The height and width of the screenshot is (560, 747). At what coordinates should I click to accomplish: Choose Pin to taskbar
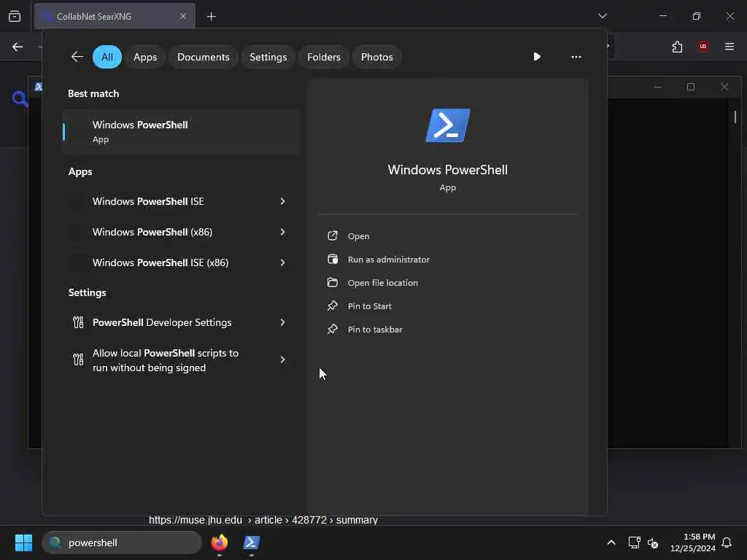375,330
